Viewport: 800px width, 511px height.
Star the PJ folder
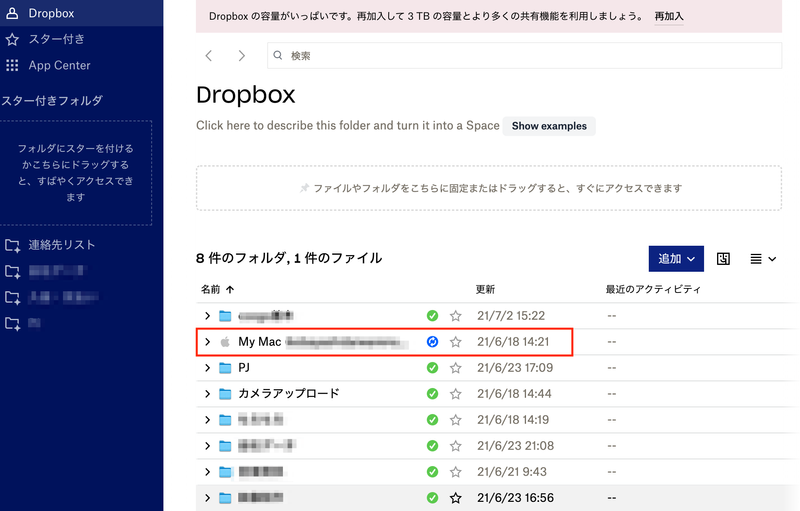coord(456,368)
